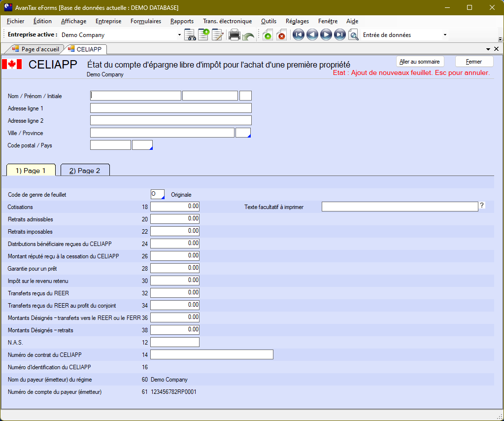Click the binoculars company search icon
This screenshot has height=421, width=504.
click(190, 35)
